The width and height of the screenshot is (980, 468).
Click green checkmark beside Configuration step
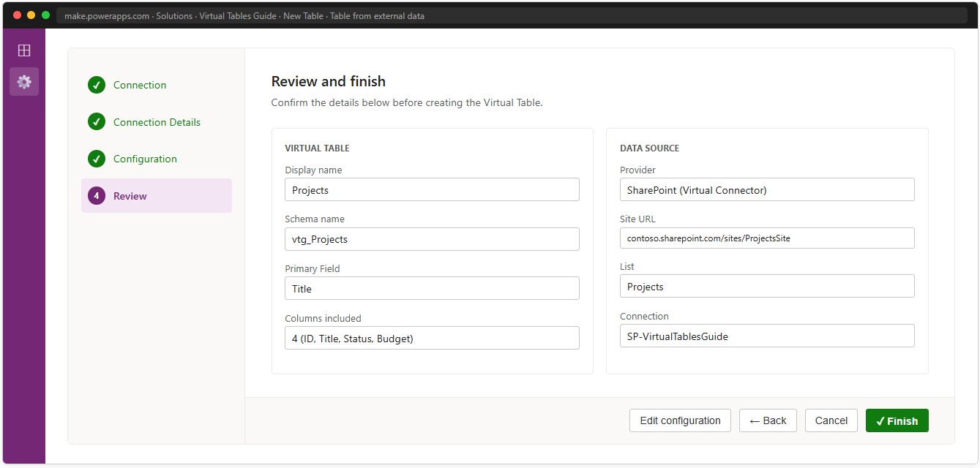tap(97, 159)
